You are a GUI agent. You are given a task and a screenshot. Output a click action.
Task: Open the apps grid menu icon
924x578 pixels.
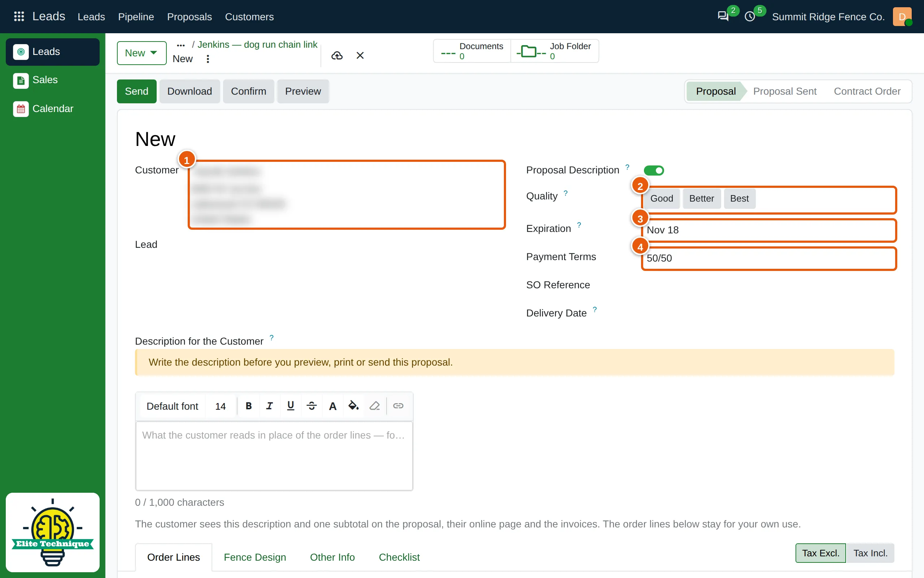[19, 17]
